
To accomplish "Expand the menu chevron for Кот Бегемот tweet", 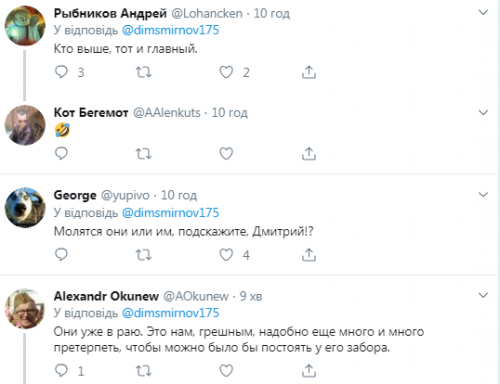I will 483,112.
